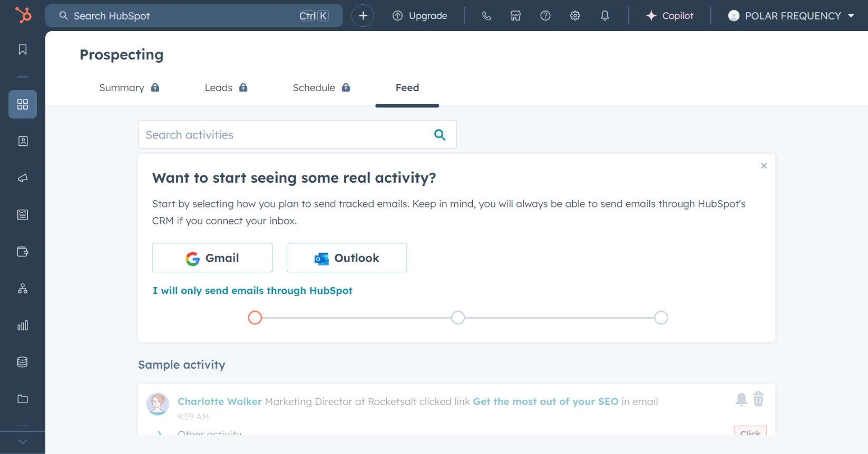Click the 9:59 AM activity timestamp
This screenshot has width=868, height=454.
pyautogui.click(x=193, y=417)
